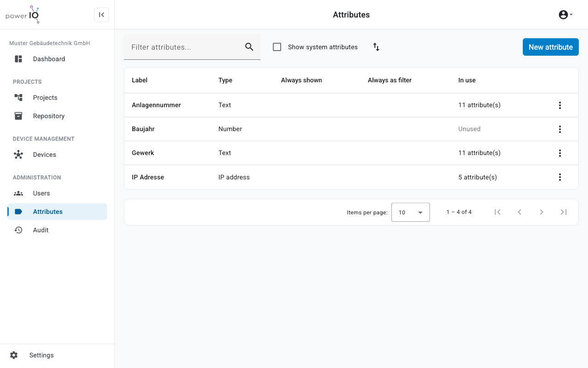
Task: Enable Show system attributes checkbox
Action: [277, 47]
